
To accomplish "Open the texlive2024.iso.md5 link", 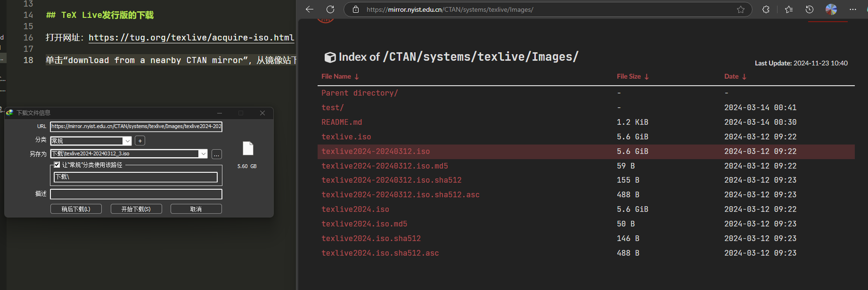I will coord(364,224).
